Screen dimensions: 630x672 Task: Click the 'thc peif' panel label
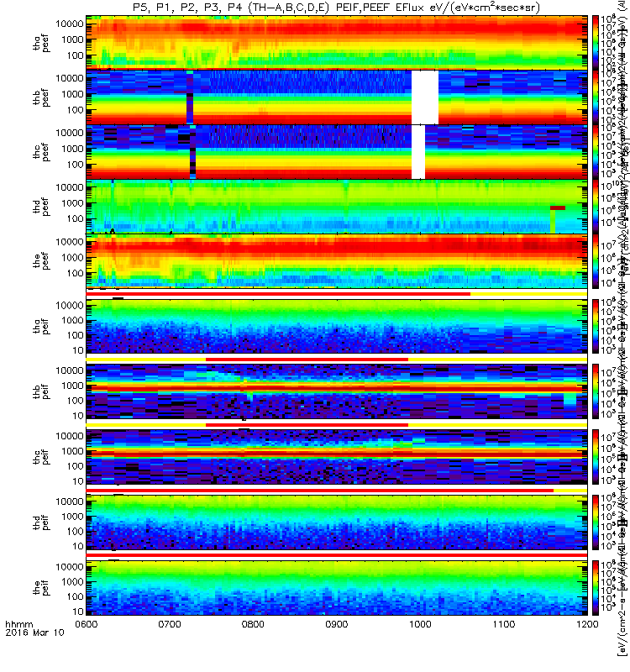pyautogui.click(x=41, y=457)
